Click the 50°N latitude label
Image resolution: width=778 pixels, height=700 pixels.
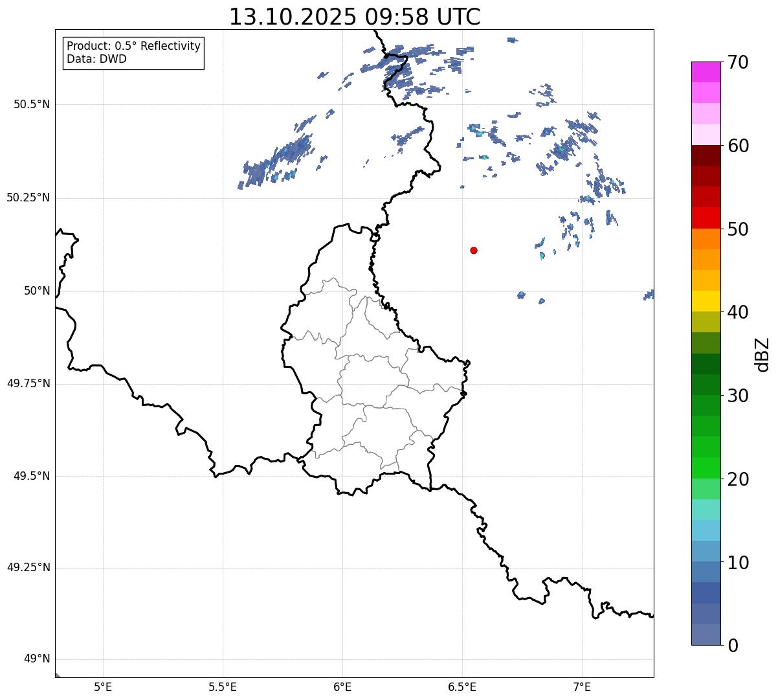37,291
